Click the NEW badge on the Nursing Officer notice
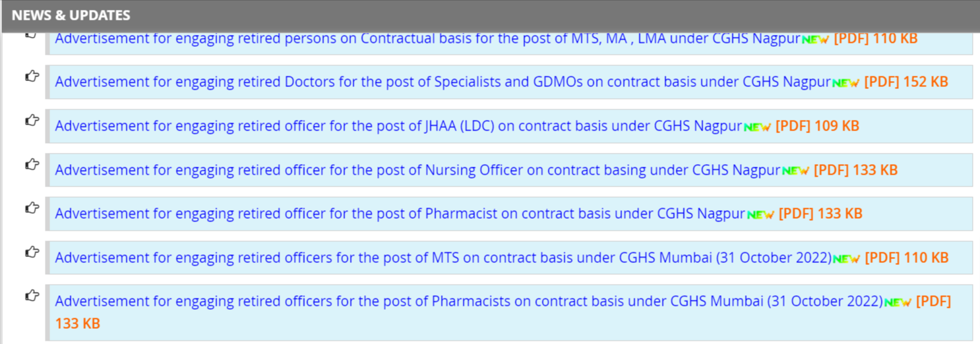Image resolution: width=980 pixels, height=344 pixels. pos(795,171)
